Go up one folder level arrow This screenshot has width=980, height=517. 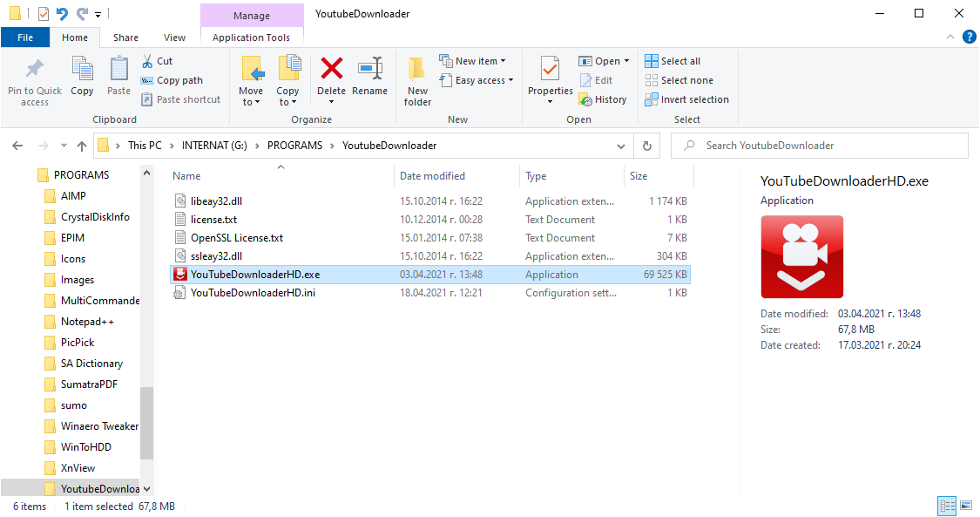tap(82, 146)
